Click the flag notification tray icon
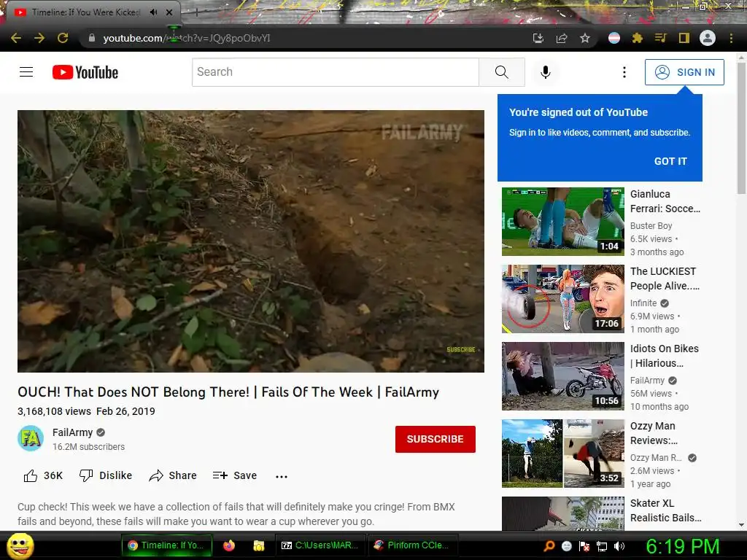The image size is (747, 560). (584, 546)
